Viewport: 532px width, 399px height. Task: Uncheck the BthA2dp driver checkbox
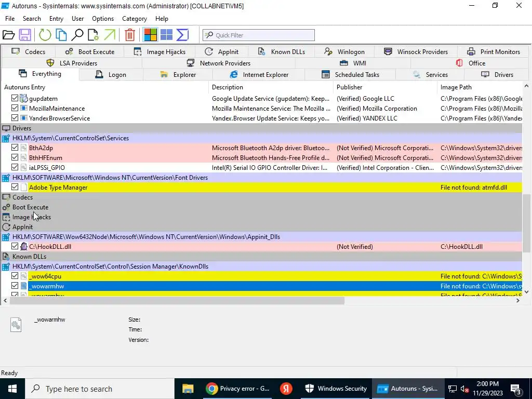click(15, 148)
